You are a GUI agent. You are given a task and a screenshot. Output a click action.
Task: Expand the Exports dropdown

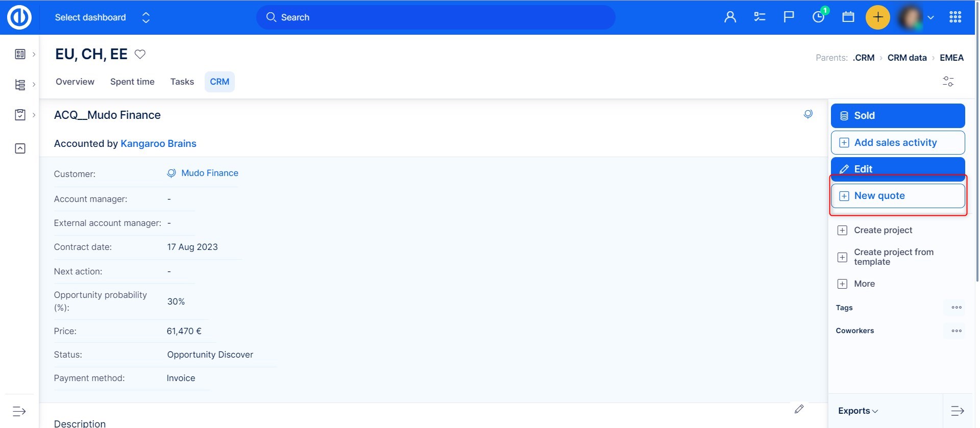point(857,411)
